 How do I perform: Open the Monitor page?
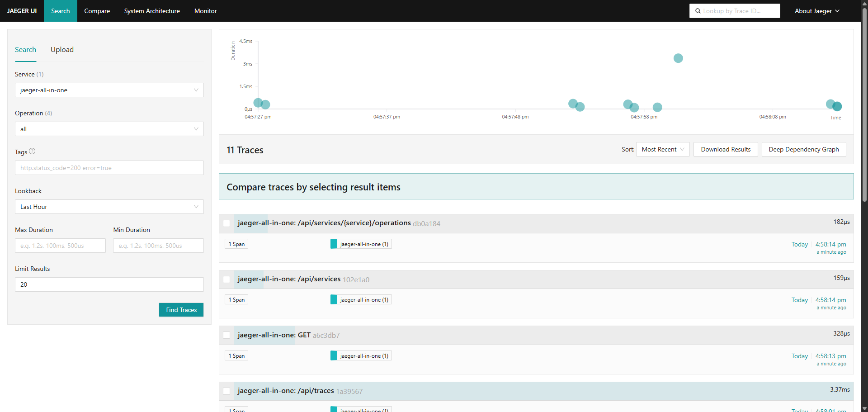(x=206, y=11)
